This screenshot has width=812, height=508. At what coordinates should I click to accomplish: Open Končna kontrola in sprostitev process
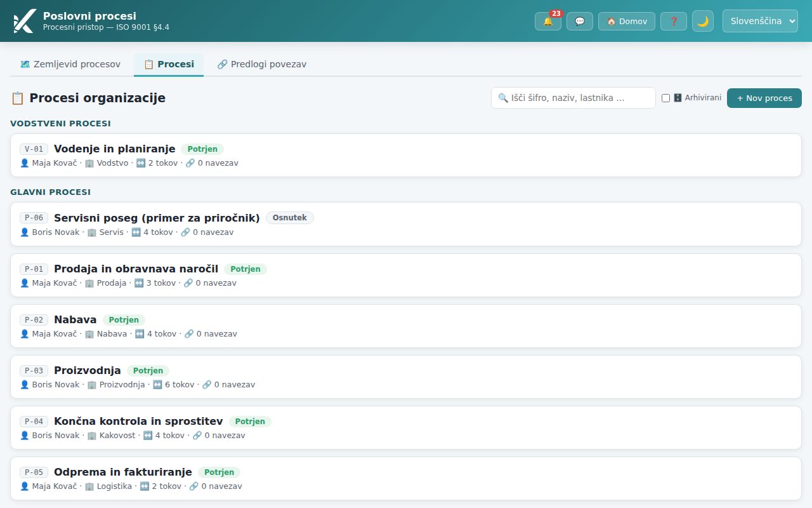[406, 427]
